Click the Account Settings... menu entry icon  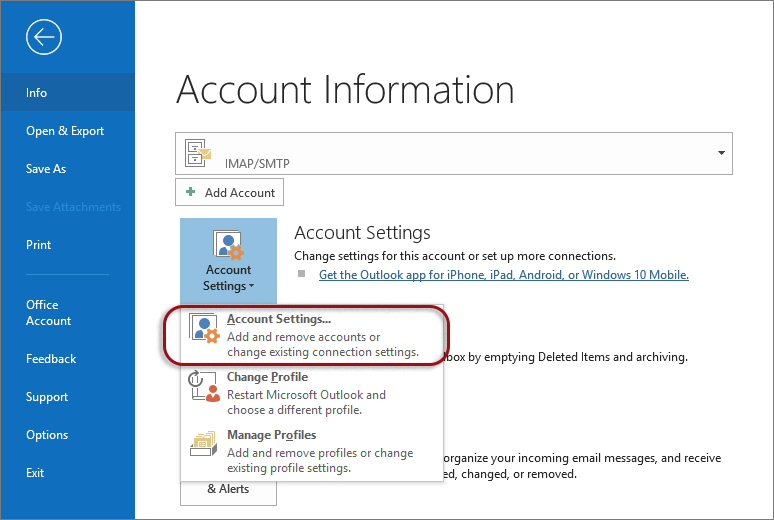point(204,328)
